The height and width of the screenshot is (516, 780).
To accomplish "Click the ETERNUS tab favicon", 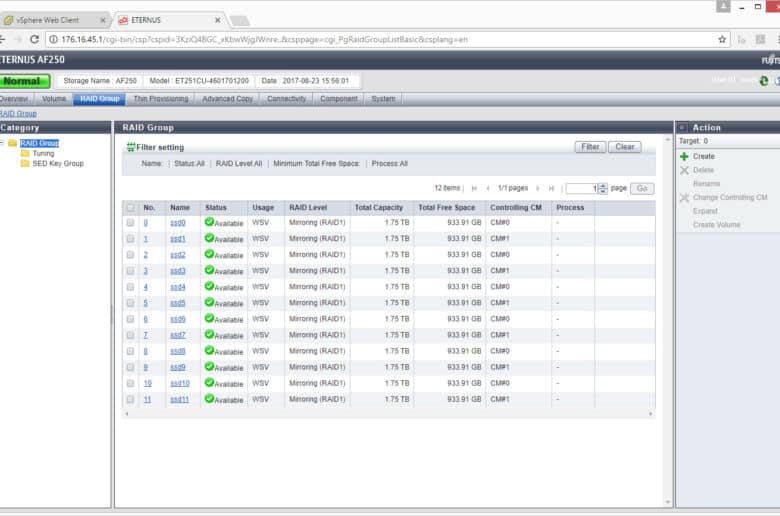I will tap(123, 20).
